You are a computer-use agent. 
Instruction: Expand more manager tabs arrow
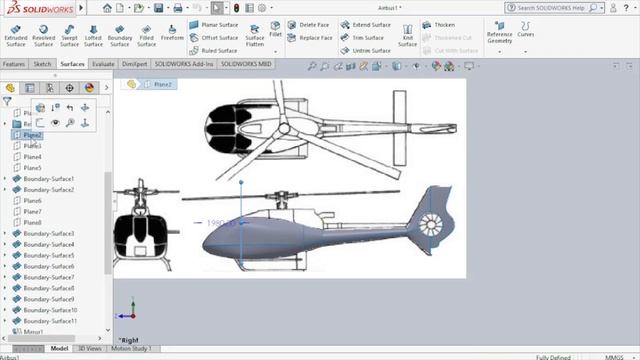[x=107, y=88]
